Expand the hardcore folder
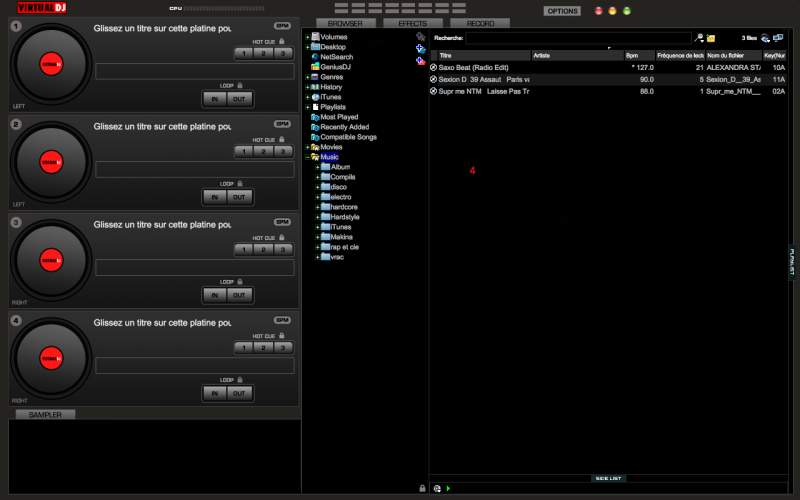Screen dimensions: 800x500 point(317,207)
